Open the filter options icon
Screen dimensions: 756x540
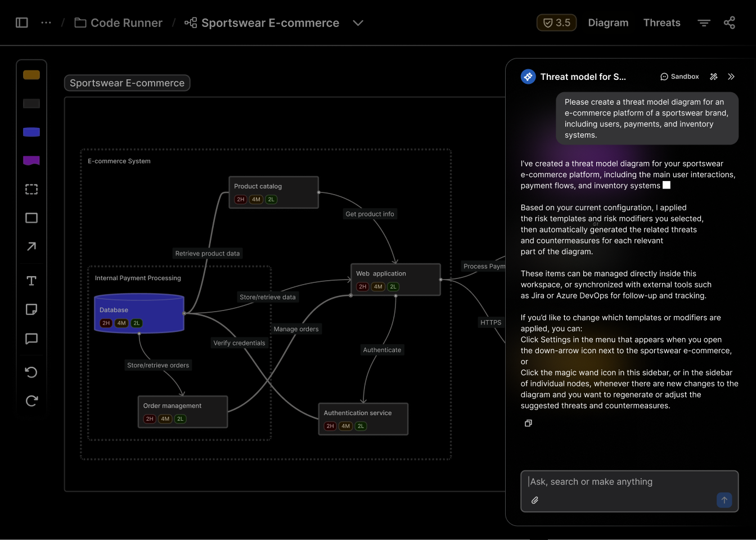tap(704, 22)
